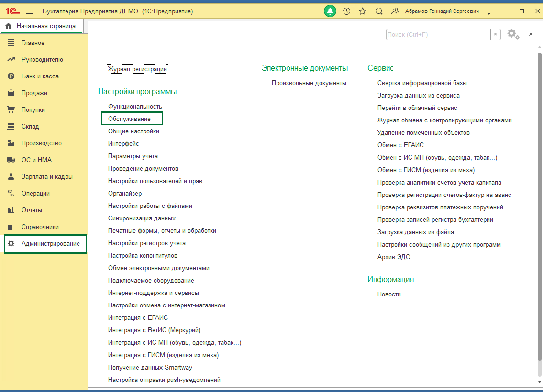Open Обслуживание settings

click(x=129, y=119)
